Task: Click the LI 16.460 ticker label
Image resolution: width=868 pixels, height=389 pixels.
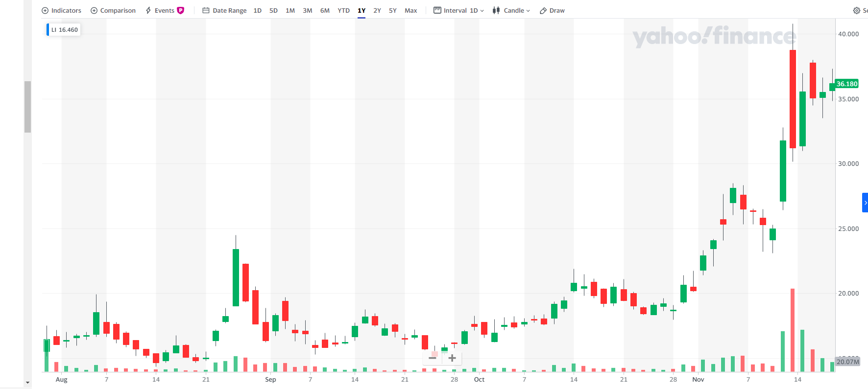Action: (64, 30)
